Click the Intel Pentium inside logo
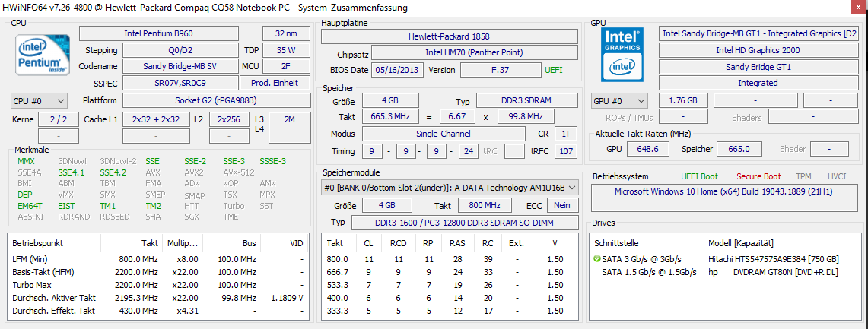868x329 pixels. click(x=43, y=54)
